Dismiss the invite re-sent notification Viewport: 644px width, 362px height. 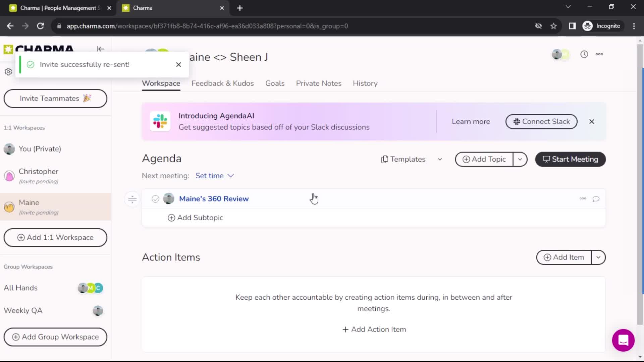179,65
